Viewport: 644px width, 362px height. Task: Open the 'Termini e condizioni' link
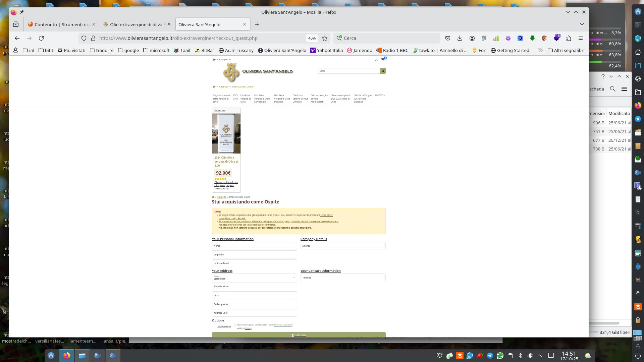[x=283, y=325]
